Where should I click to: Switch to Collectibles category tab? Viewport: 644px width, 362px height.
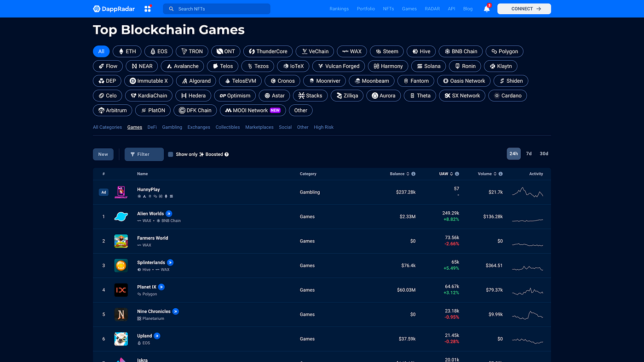click(x=228, y=127)
